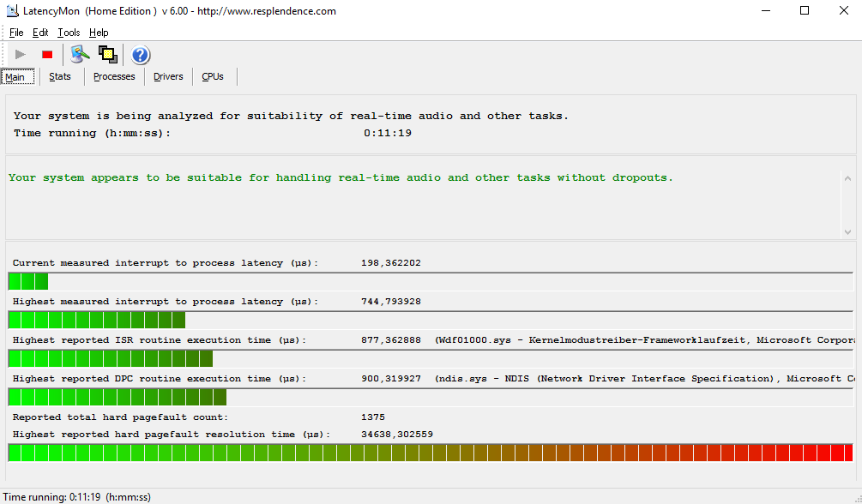Click the LatencyMon app icon in title bar

coord(11,10)
